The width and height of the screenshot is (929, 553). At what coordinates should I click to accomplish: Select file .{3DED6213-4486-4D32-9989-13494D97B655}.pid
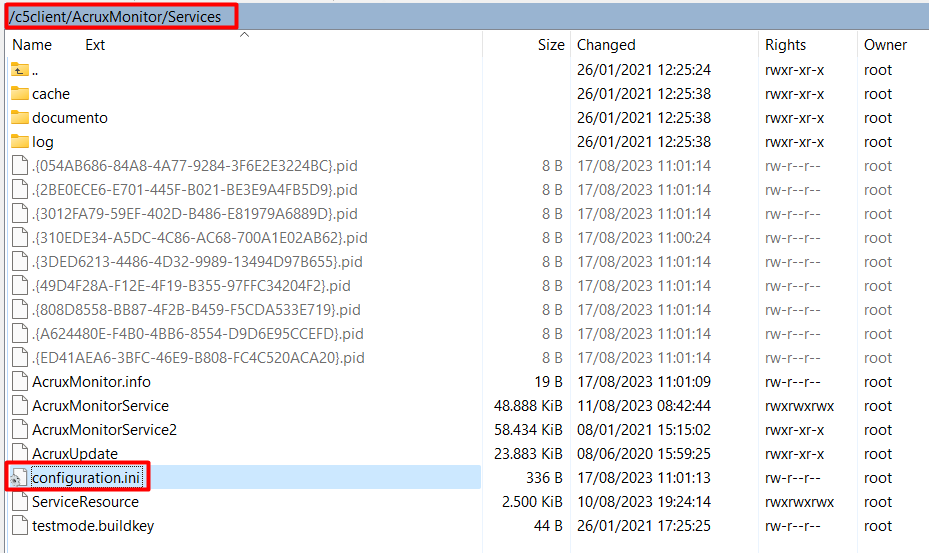pyautogui.click(x=197, y=262)
